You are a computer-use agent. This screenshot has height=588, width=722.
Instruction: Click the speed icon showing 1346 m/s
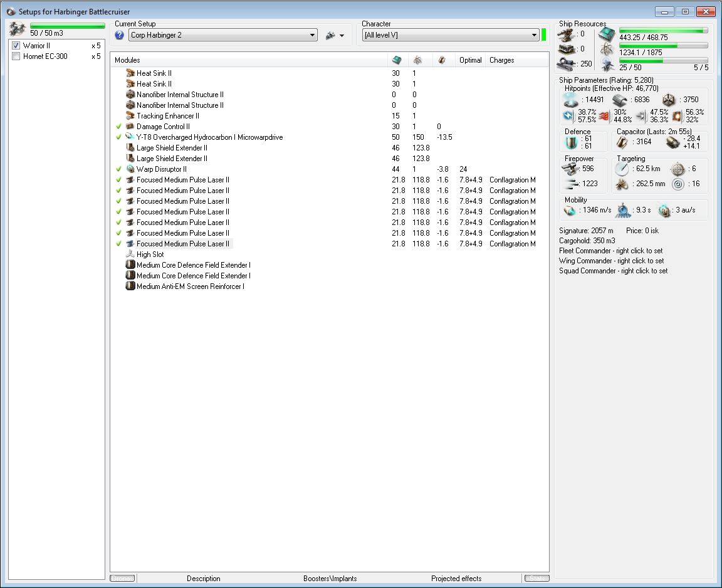point(570,211)
